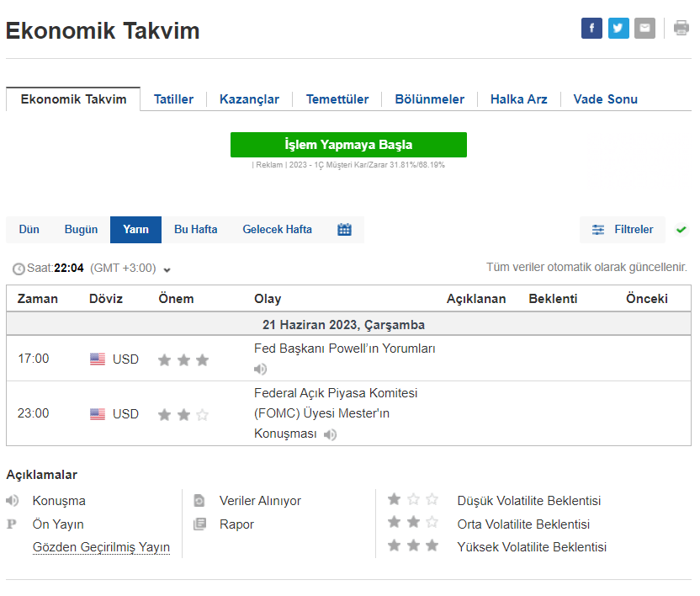Switch to the Tatiller tab
Screen dimensions: 700x596
(173, 99)
